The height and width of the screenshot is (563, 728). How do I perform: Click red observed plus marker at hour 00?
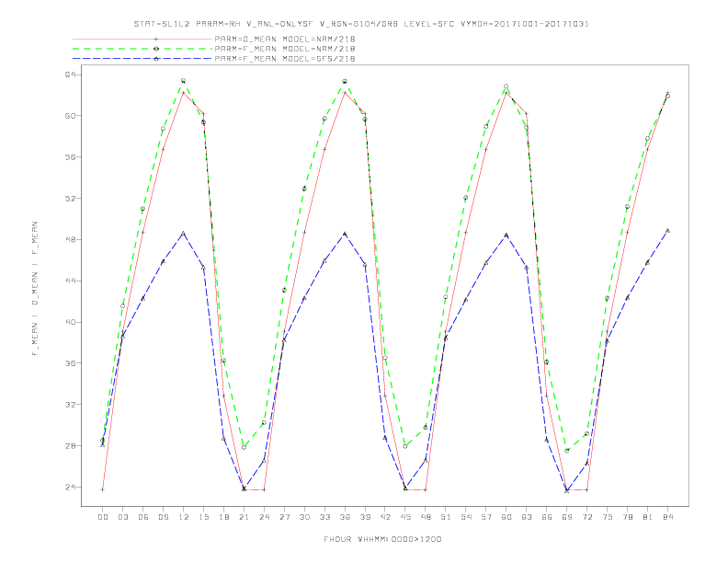pyautogui.click(x=103, y=489)
